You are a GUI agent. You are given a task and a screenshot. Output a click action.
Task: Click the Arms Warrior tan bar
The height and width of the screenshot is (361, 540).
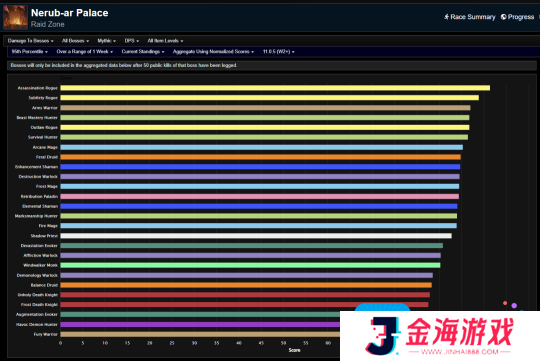coord(266,108)
